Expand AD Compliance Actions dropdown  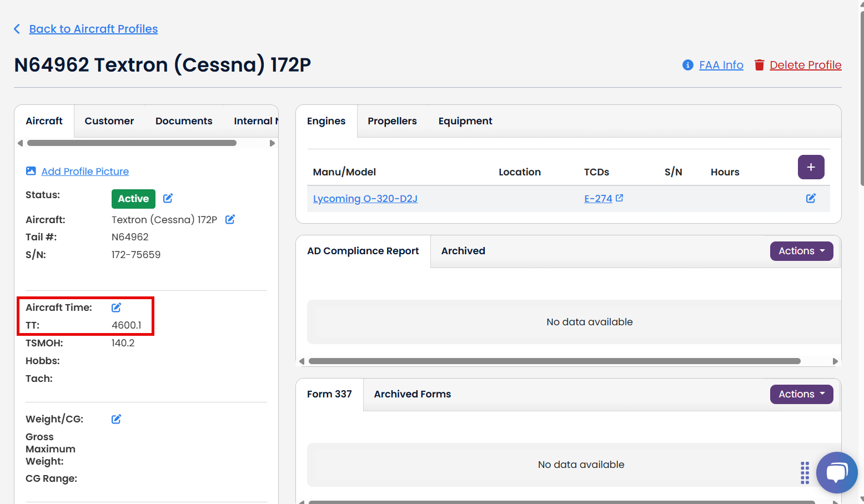pyautogui.click(x=802, y=251)
